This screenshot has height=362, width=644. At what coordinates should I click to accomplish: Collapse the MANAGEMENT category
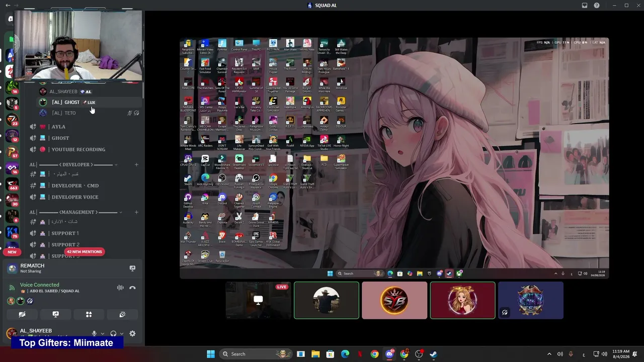(75, 212)
